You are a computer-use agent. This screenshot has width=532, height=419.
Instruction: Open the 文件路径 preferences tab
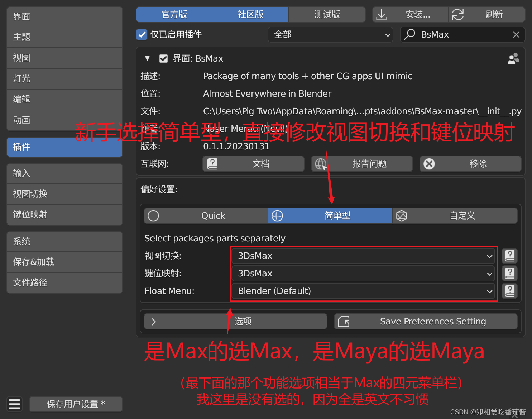coord(65,283)
